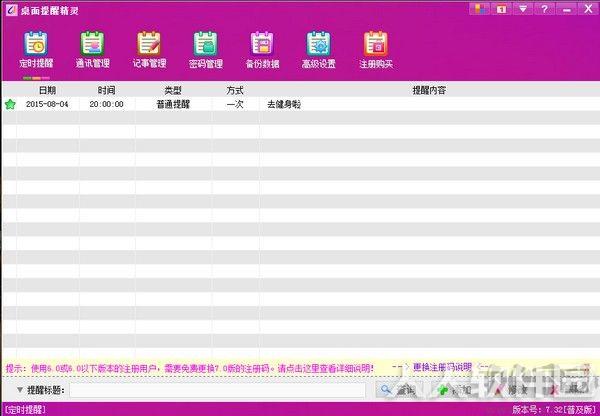Open the 高级设置 advanced settings

pyautogui.click(x=318, y=50)
